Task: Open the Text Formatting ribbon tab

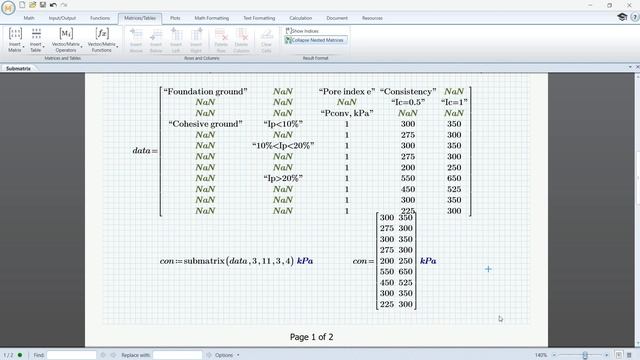Action: click(259, 18)
